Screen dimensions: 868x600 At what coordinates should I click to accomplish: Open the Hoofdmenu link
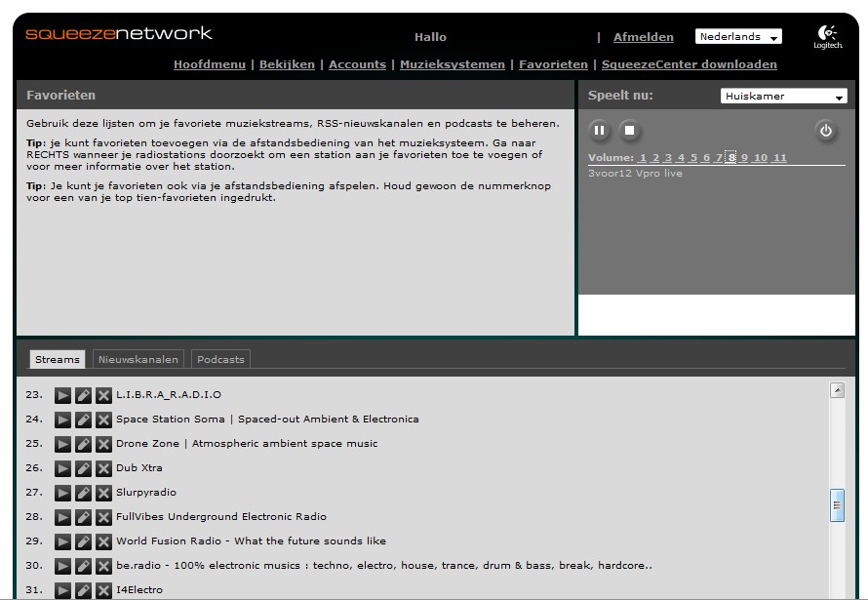(x=210, y=64)
